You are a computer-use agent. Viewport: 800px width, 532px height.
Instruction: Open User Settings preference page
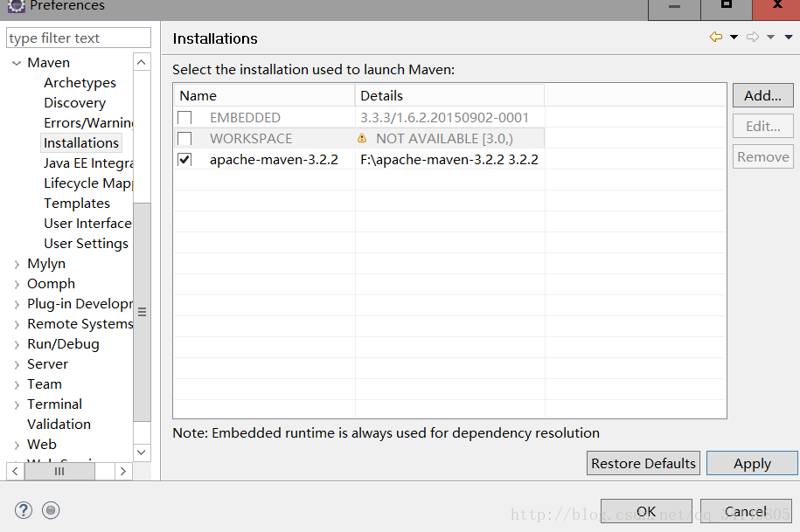86,244
